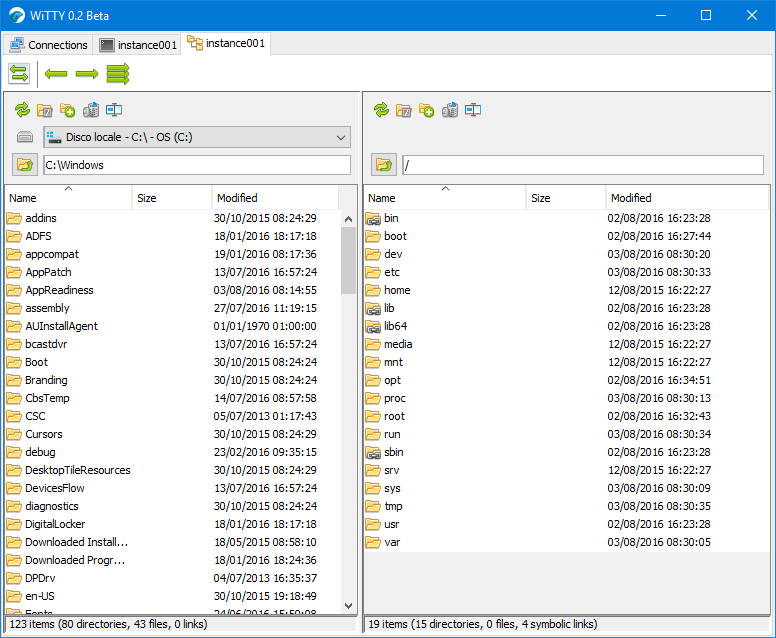Sort local pane by Name column
The image size is (776, 638).
pyautogui.click(x=68, y=198)
